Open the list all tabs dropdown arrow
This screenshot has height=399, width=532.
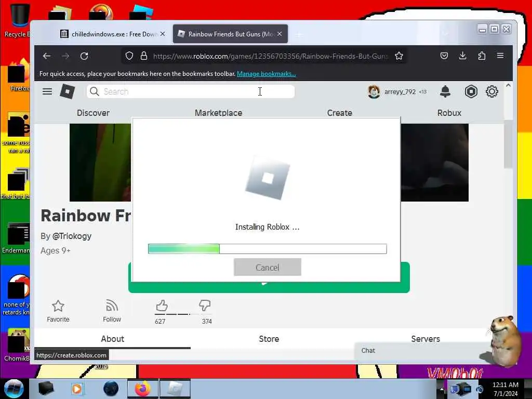pyautogui.click(x=445, y=33)
